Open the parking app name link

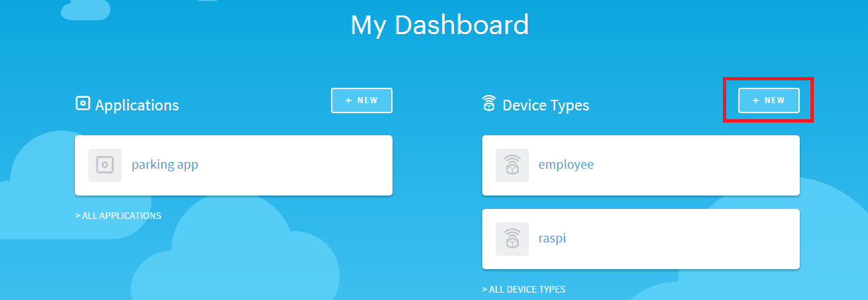pos(165,165)
